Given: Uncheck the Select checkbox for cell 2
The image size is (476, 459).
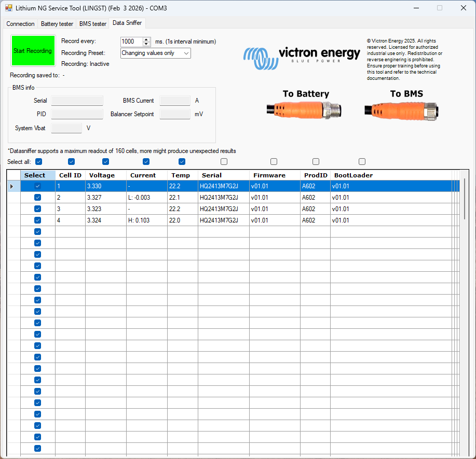Looking at the screenshot, I should point(37,198).
